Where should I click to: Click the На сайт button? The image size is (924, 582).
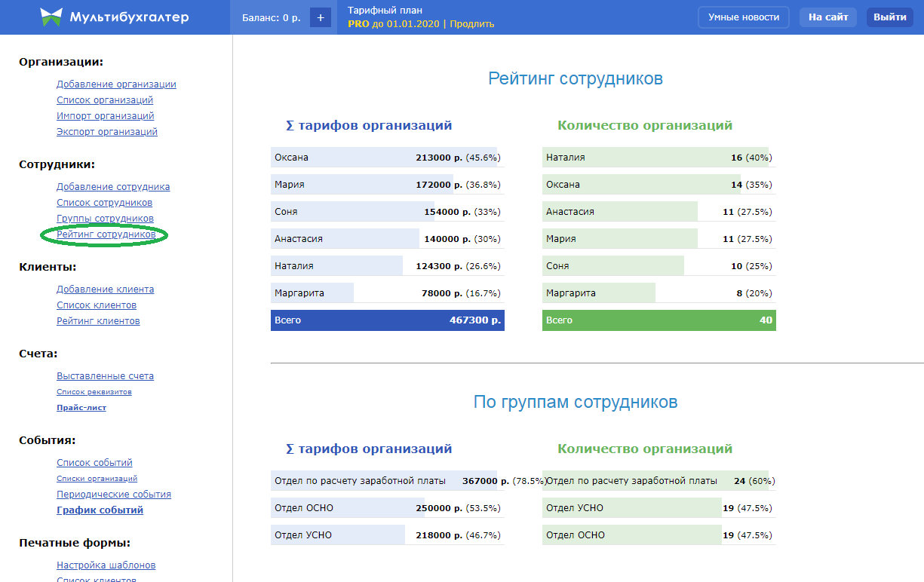point(827,17)
